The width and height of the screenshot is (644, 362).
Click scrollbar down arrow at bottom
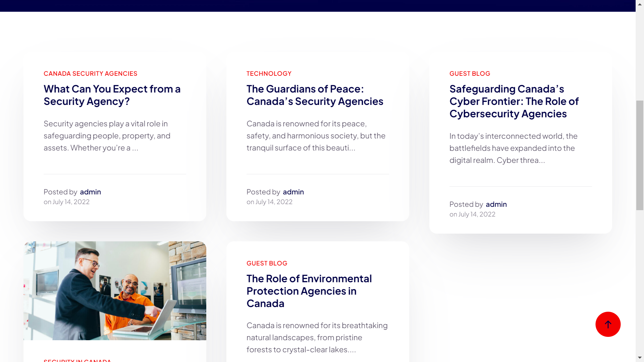[640, 358]
